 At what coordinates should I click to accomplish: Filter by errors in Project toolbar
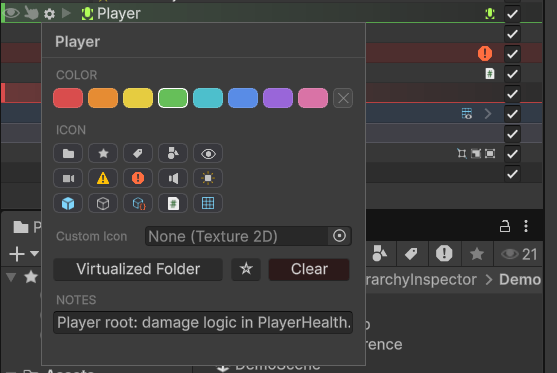point(444,254)
